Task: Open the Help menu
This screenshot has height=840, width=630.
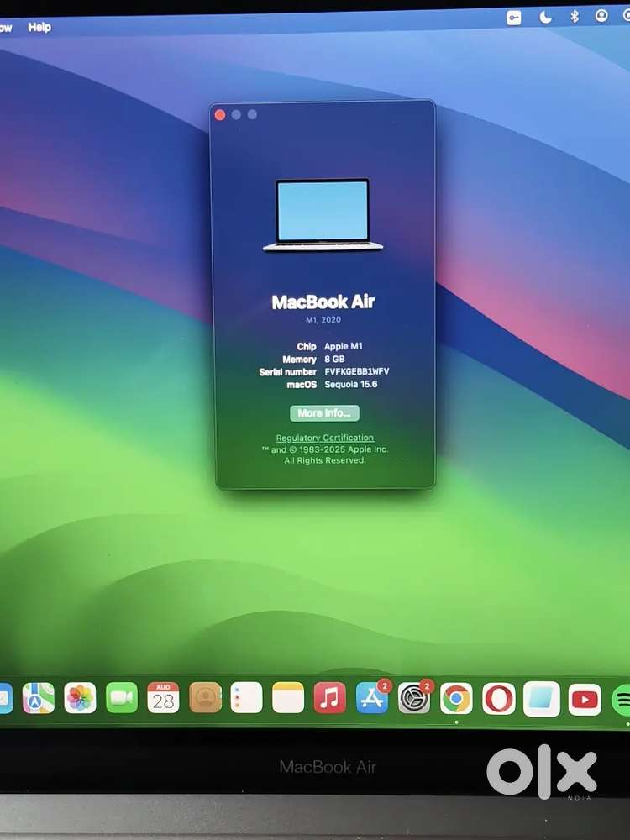Action: [39, 27]
